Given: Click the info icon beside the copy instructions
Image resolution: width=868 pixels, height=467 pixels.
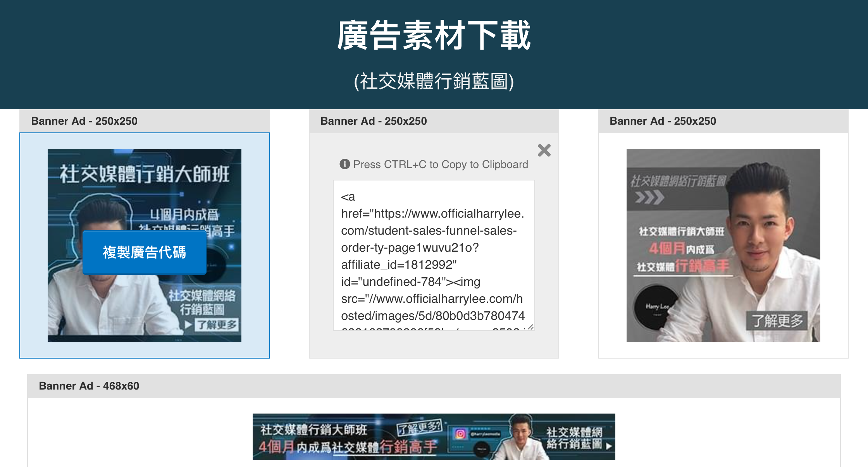Looking at the screenshot, I should (345, 164).
